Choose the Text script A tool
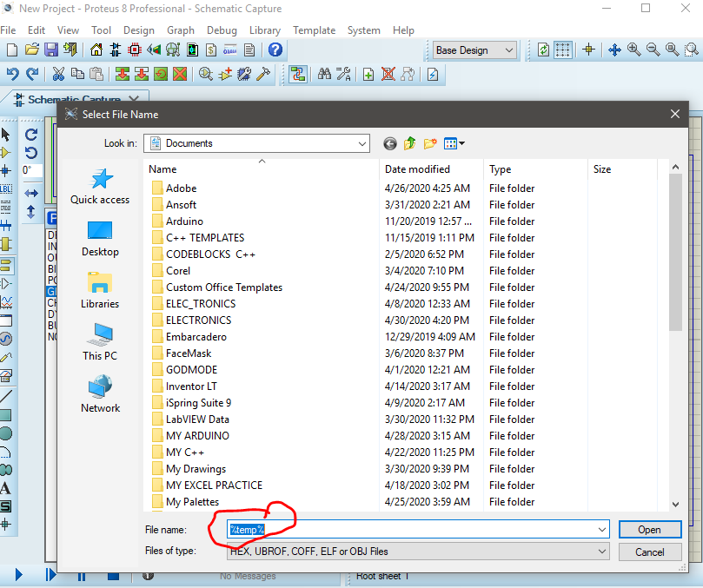This screenshot has width=703, height=588. pyautogui.click(x=6, y=488)
